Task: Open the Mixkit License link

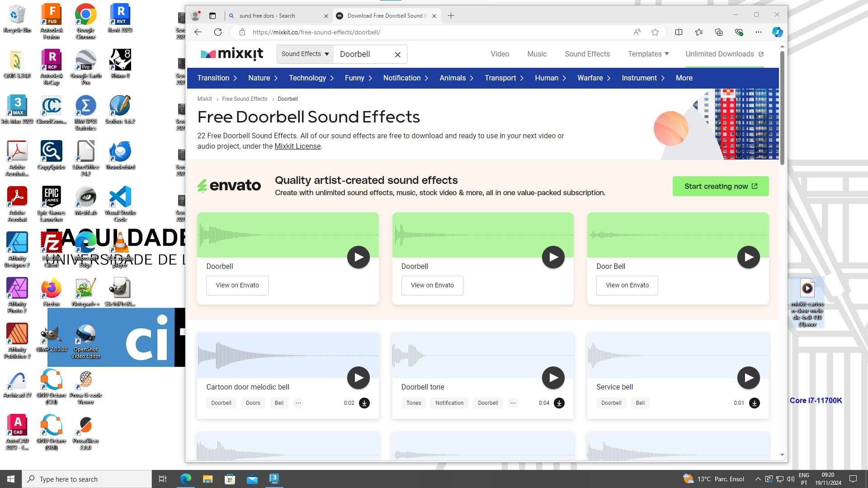Action: 297,146
